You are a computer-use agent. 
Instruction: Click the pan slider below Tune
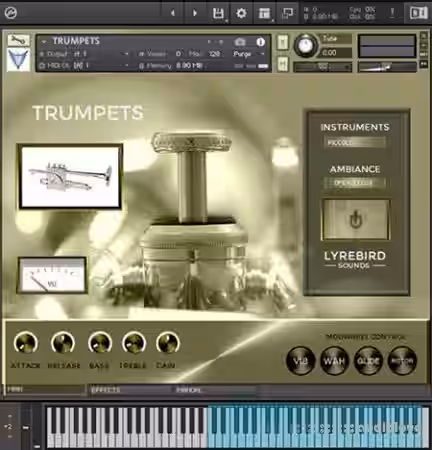(x=322, y=67)
